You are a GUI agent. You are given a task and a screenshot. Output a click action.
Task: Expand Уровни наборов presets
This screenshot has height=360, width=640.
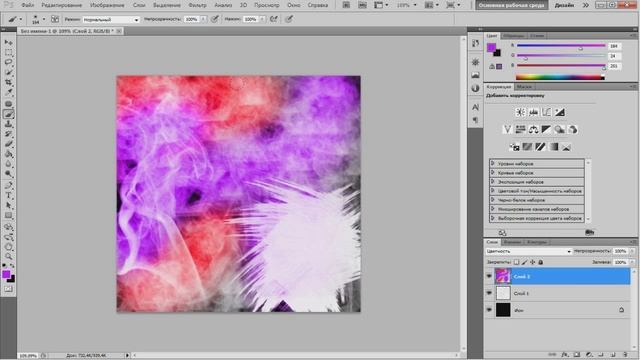(x=492, y=163)
